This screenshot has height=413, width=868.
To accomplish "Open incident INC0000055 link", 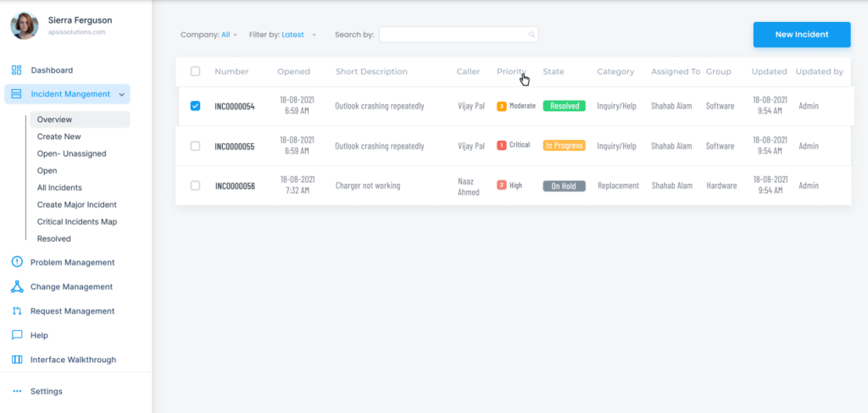I will pos(235,146).
